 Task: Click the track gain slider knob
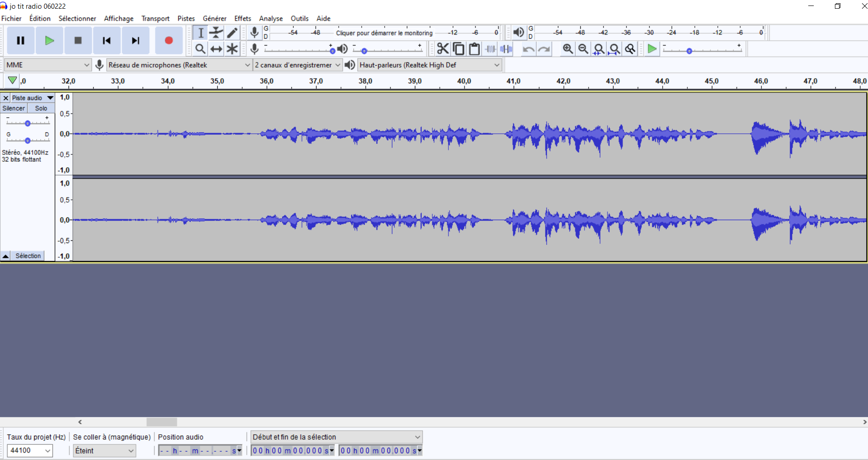28,123
